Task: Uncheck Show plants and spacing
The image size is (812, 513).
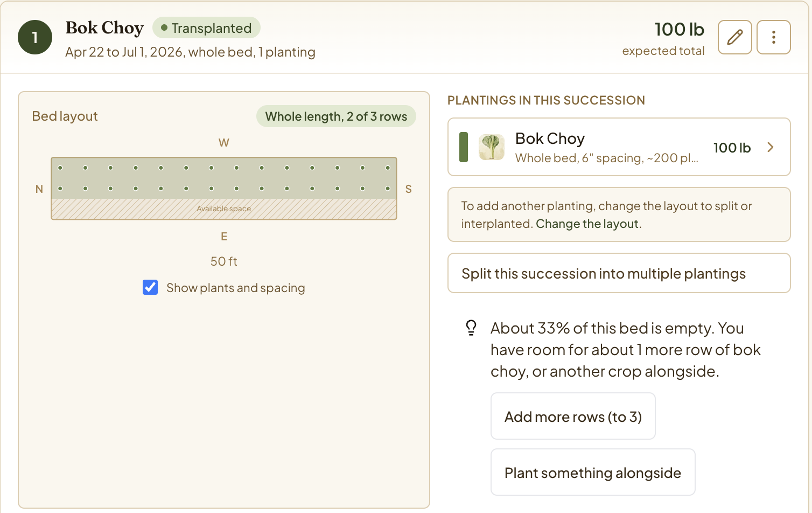Action: tap(150, 287)
